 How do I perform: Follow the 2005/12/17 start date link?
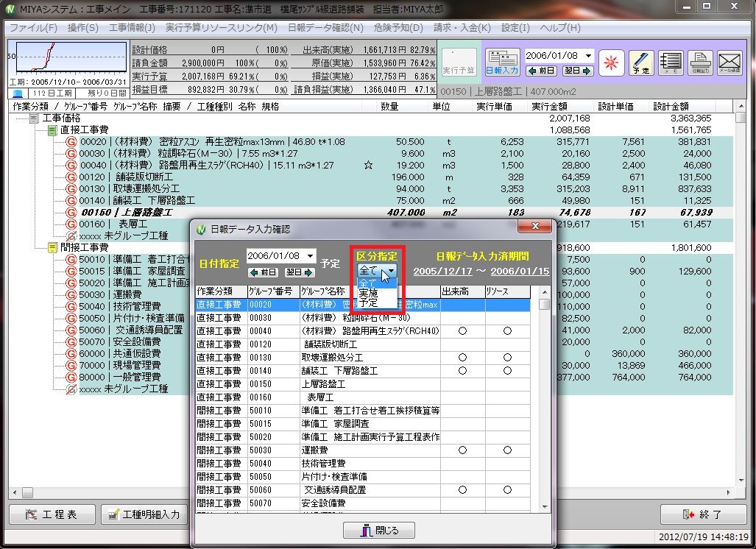point(442,271)
